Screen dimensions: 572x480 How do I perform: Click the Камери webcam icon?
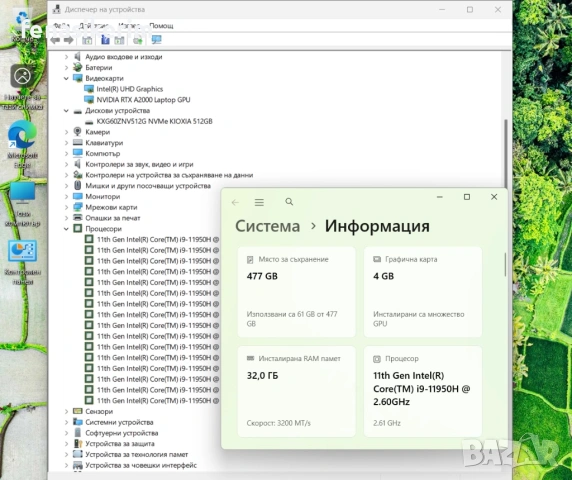77,132
